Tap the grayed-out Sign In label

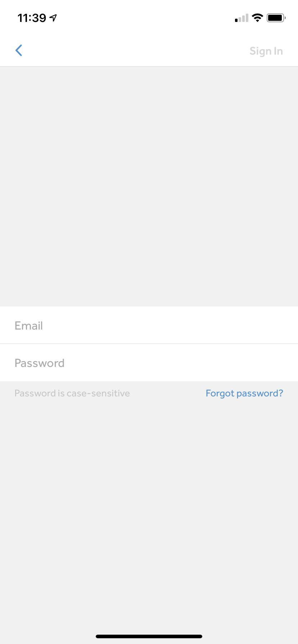pos(266,51)
